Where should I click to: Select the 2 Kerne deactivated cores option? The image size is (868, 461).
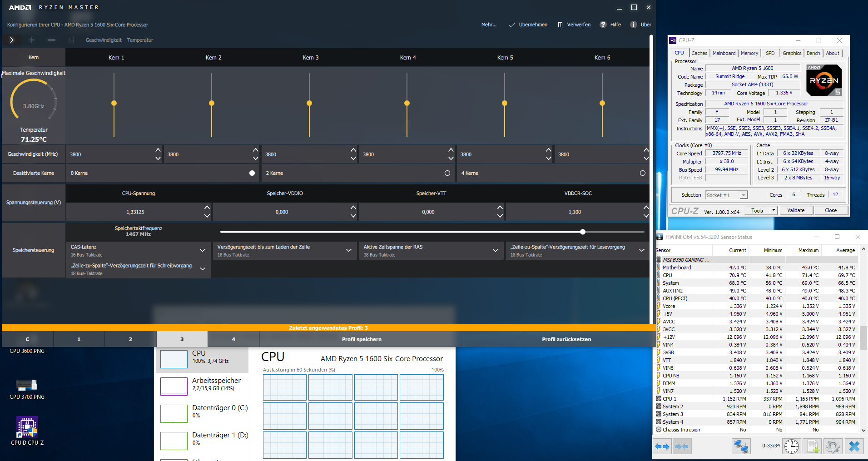click(447, 173)
